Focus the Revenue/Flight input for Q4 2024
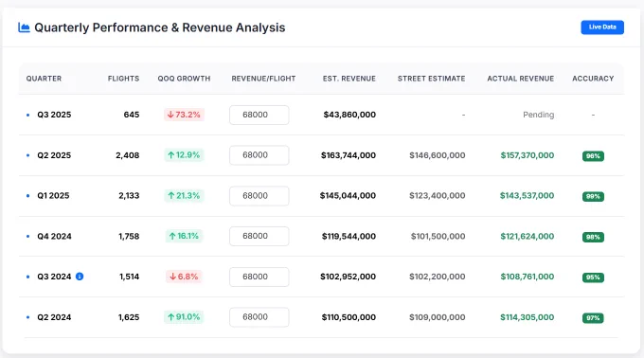Screen dimensions: 644x358 click(259, 236)
